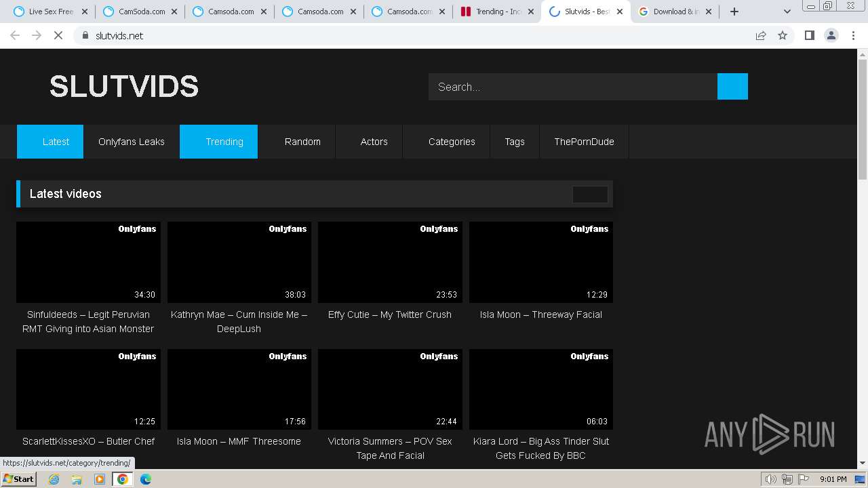Open the Actors navigation item
868x488 pixels.
click(370, 142)
